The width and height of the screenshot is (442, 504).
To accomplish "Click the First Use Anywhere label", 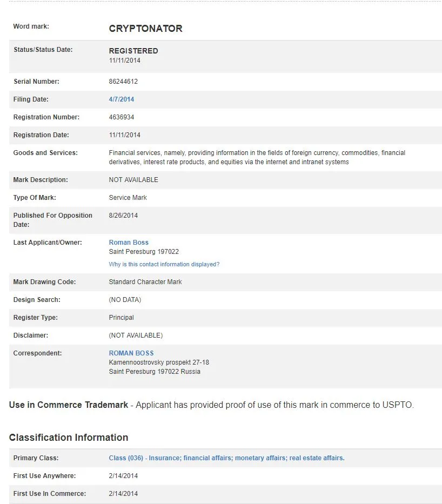I will coord(45,476).
